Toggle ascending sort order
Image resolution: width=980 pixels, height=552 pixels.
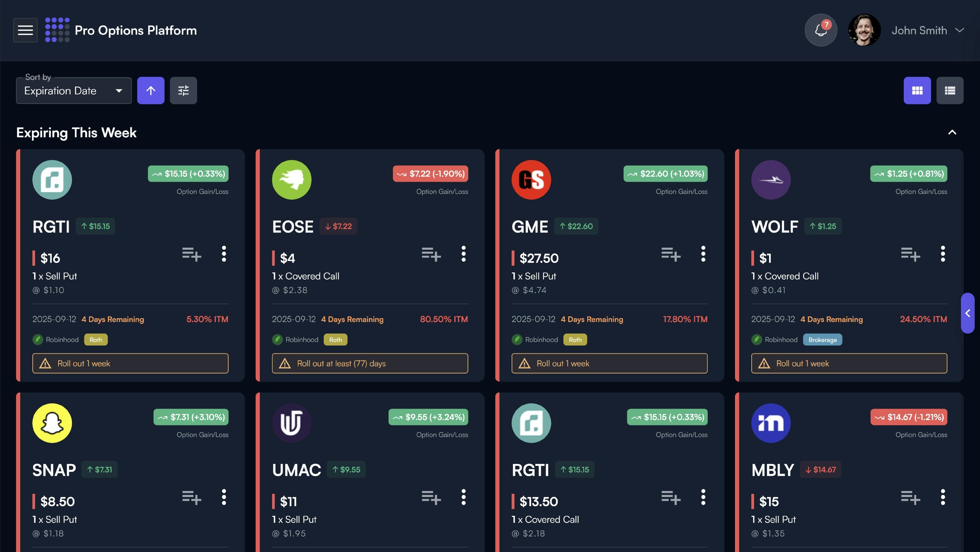(150, 90)
